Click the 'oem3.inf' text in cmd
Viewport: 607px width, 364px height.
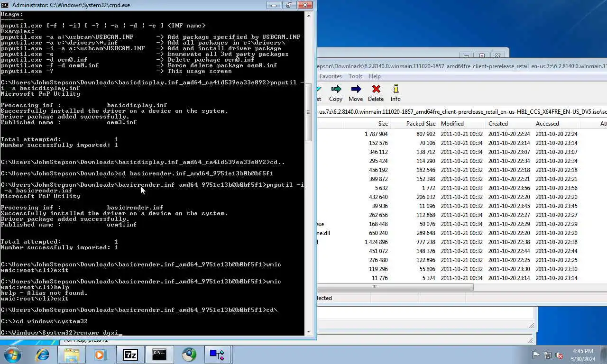(122, 122)
